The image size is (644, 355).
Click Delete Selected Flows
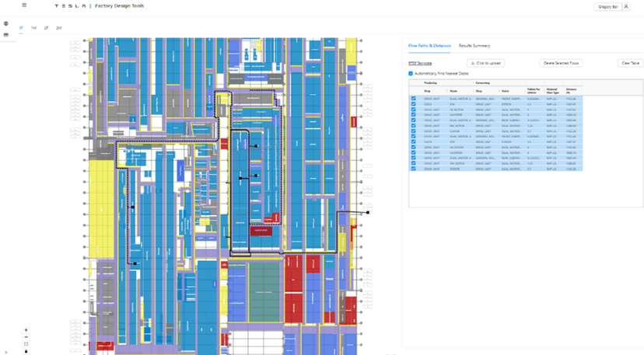coord(561,63)
